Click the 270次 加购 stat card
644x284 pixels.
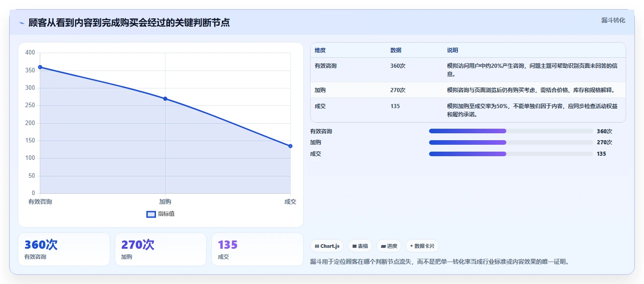pyautogui.click(x=161, y=249)
